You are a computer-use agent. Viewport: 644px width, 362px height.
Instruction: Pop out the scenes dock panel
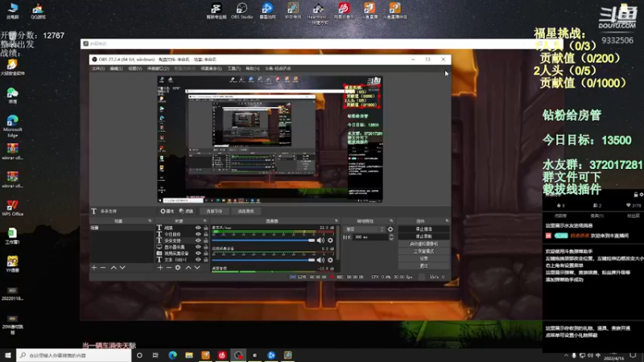tap(150, 220)
